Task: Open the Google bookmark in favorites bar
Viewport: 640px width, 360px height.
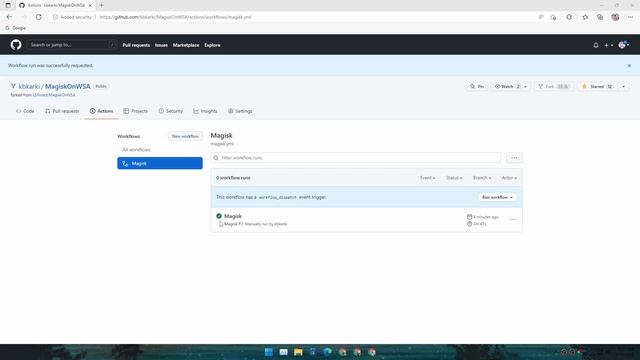Action: (x=16, y=28)
